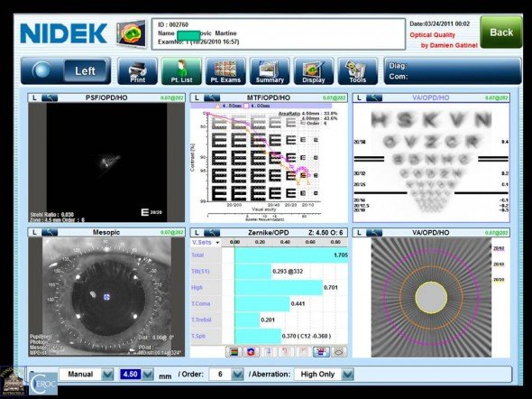This screenshot has height=399, width=532.
Task: Click the 0.293 @332 tilt value
Action: pos(288,272)
